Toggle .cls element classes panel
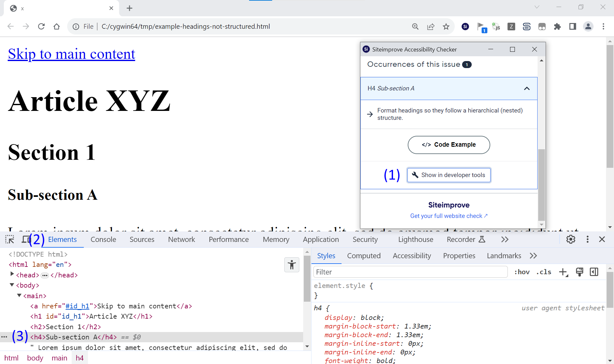The width and height of the screenshot is (614, 364). 544,272
